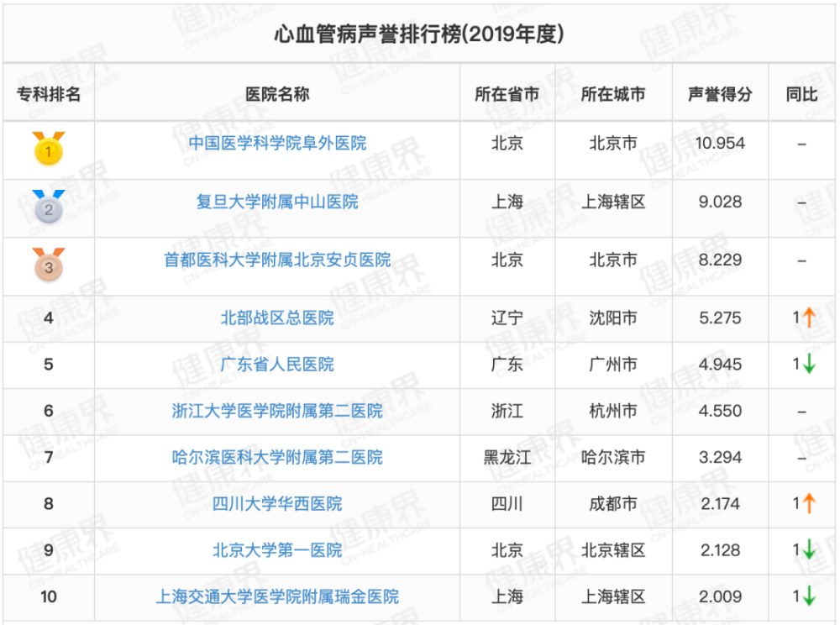Click the city cell 成都市
This screenshot has width=840, height=625.
(613, 503)
